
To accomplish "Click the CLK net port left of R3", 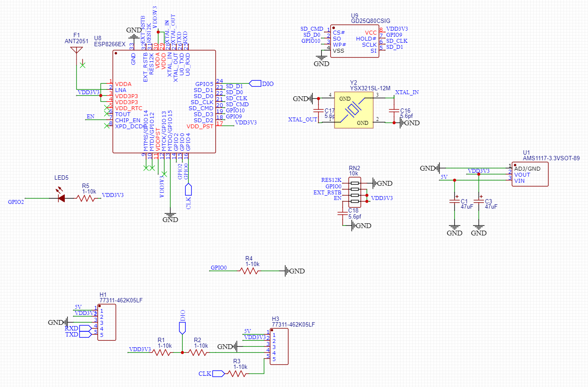I will coord(212,373).
